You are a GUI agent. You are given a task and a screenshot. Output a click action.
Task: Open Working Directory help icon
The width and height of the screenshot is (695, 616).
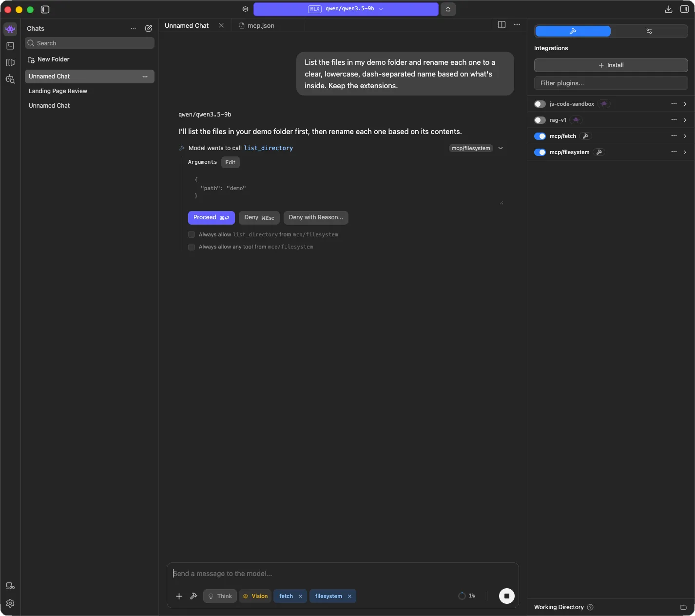pos(590,607)
